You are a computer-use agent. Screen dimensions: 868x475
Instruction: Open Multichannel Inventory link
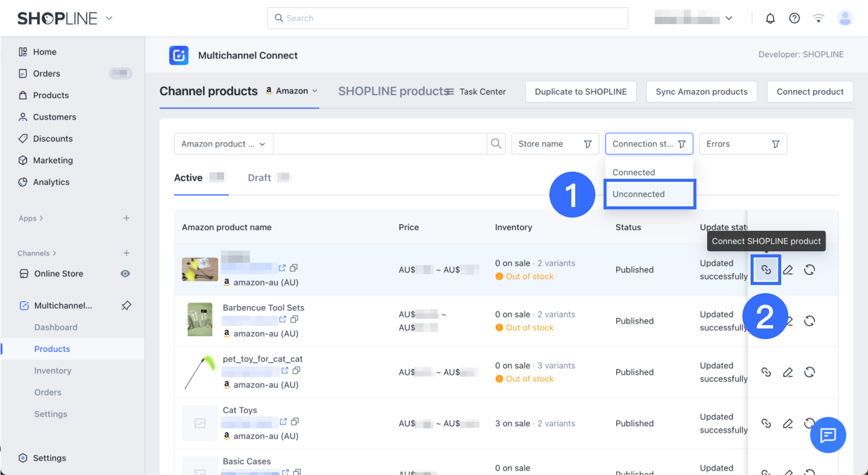pos(53,371)
